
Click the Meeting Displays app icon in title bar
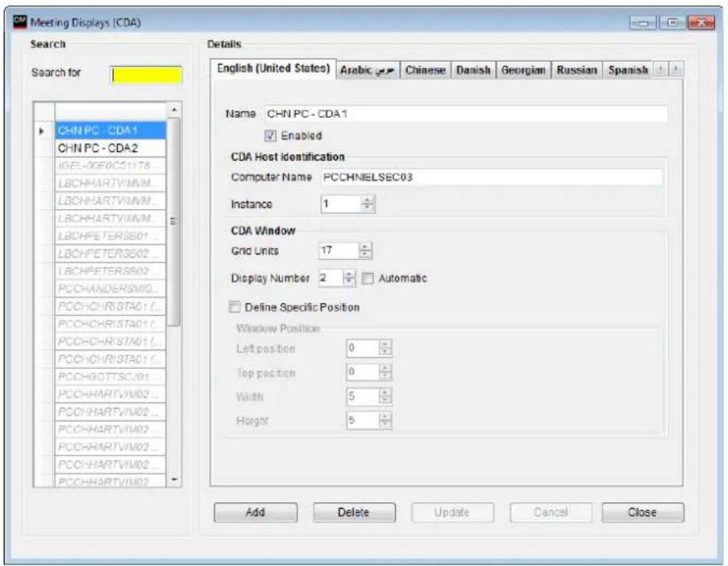point(20,22)
